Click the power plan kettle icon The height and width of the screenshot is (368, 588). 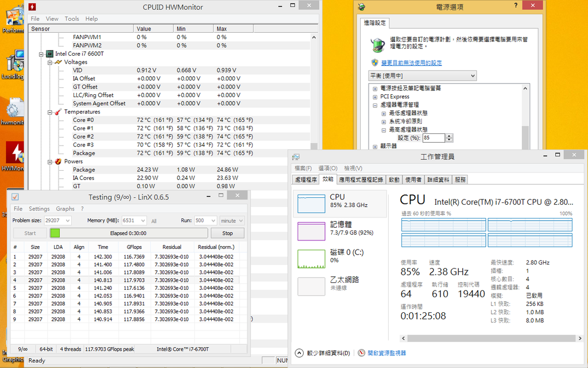click(x=378, y=45)
